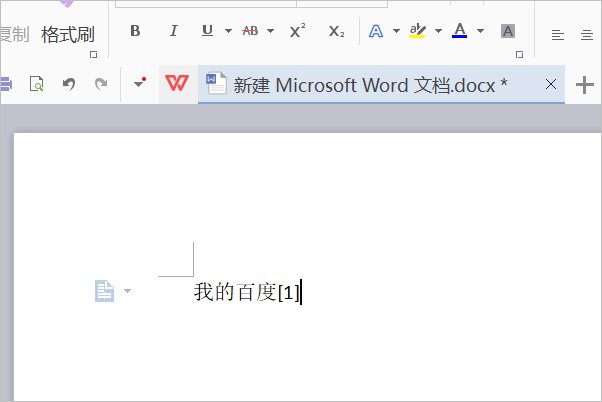Apply the yellow highlight color
Viewport: 602px width, 402px height.
tap(418, 31)
